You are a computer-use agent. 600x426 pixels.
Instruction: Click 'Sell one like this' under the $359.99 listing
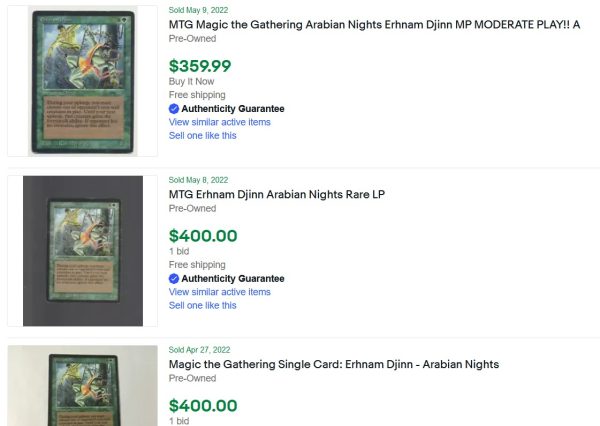coord(202,136)
